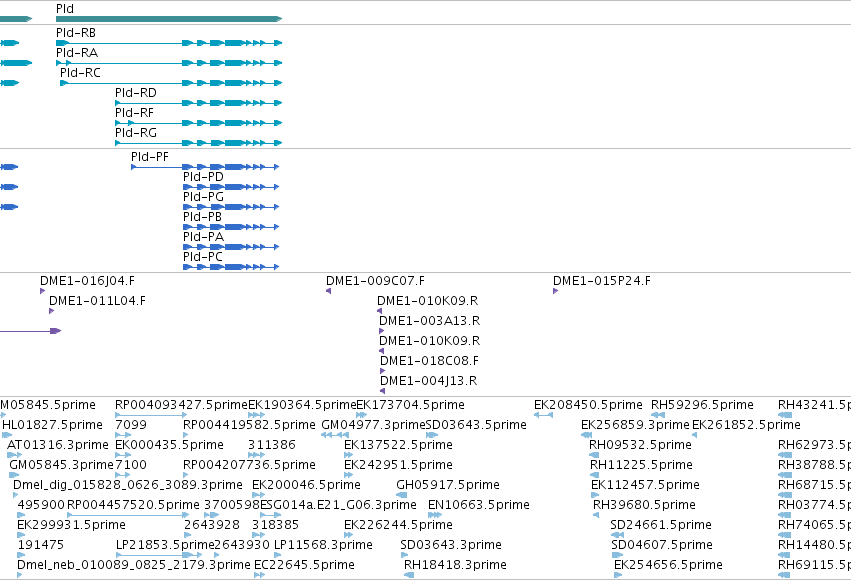Click EST RH39680.5prime
This screenshot has height=580, width=851.
pyautogui.click(x=644, y=506)
